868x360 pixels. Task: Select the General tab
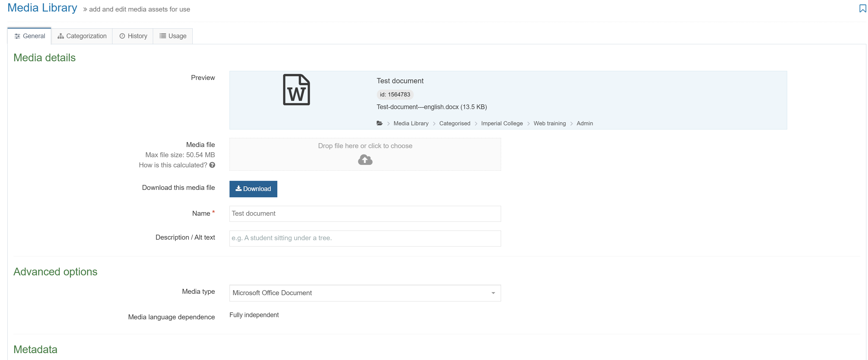(30, 36)
